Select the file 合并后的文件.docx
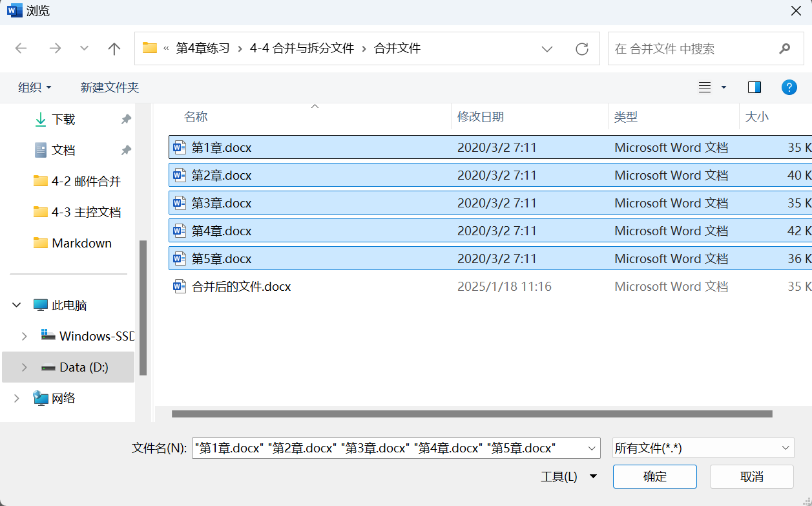Viewport: 812px width, 506px height. click(x=490, y=286)
